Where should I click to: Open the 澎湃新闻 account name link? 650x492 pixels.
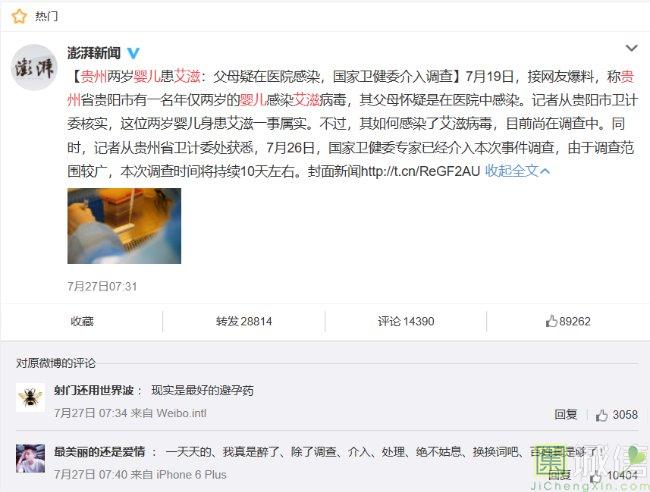[x=94, y=53]
